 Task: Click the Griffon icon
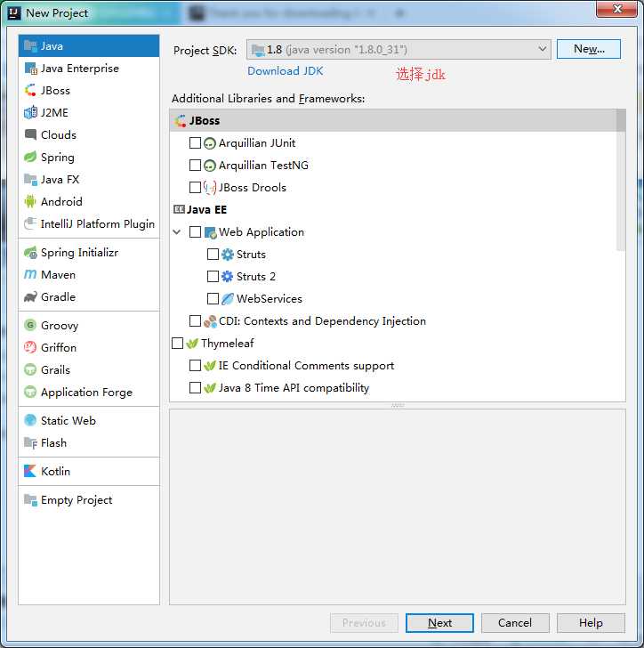coord(30,347)
